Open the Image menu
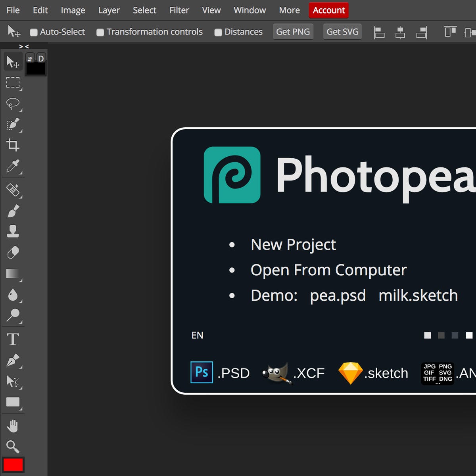Screen dimensions: 476x476 tap(73, 10)
